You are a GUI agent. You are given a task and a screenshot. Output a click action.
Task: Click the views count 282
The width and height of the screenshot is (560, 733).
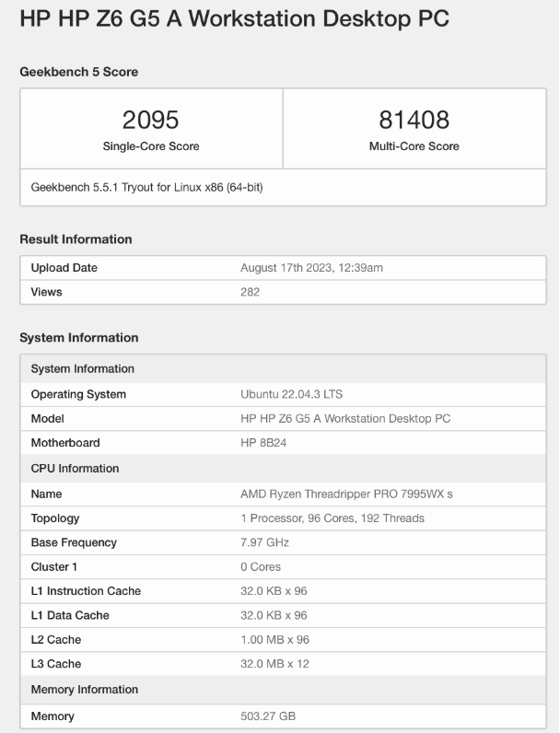click(x=251, y=292)
